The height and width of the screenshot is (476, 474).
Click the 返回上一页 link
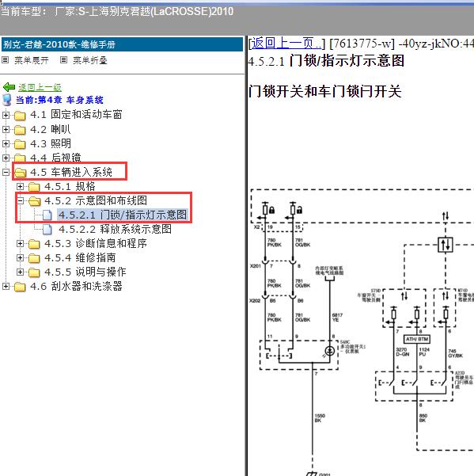click(x=286, y=44)
